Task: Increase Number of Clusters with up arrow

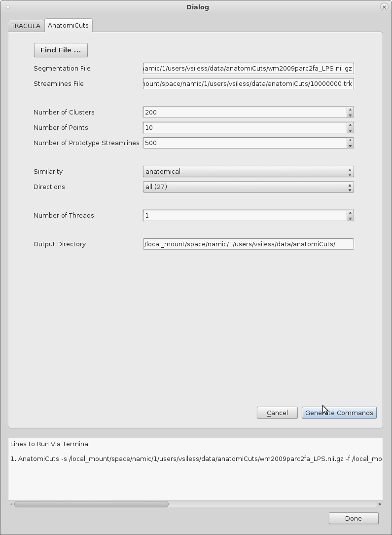Action: (350, 110)
